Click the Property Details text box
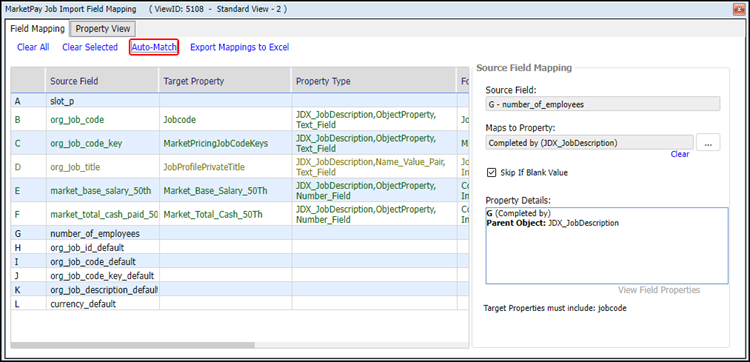This screenshot has height=362, width=750. [607, 245]
